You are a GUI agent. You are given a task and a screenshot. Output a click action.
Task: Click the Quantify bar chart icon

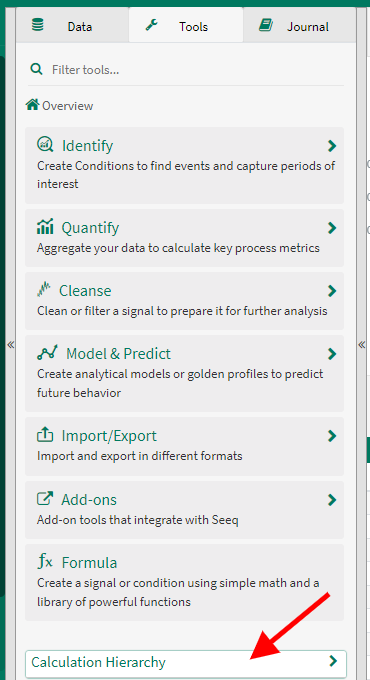pyautogui.click(x=45, y=226)
